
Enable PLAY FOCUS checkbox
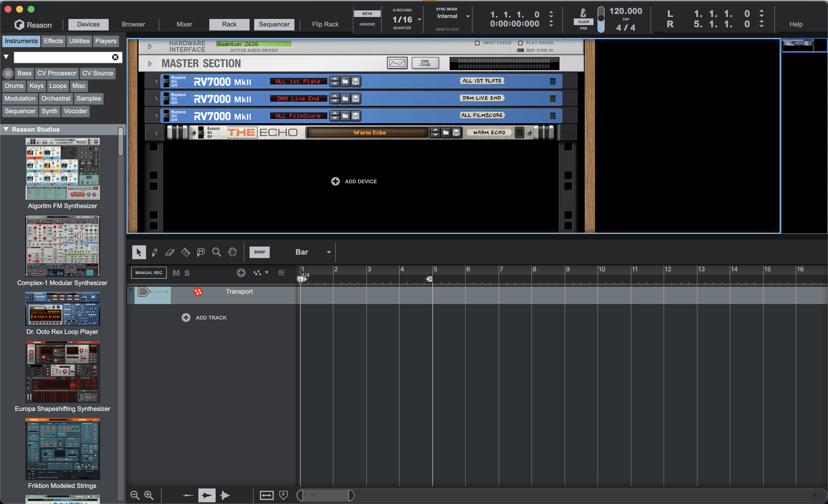coord(520,43)
